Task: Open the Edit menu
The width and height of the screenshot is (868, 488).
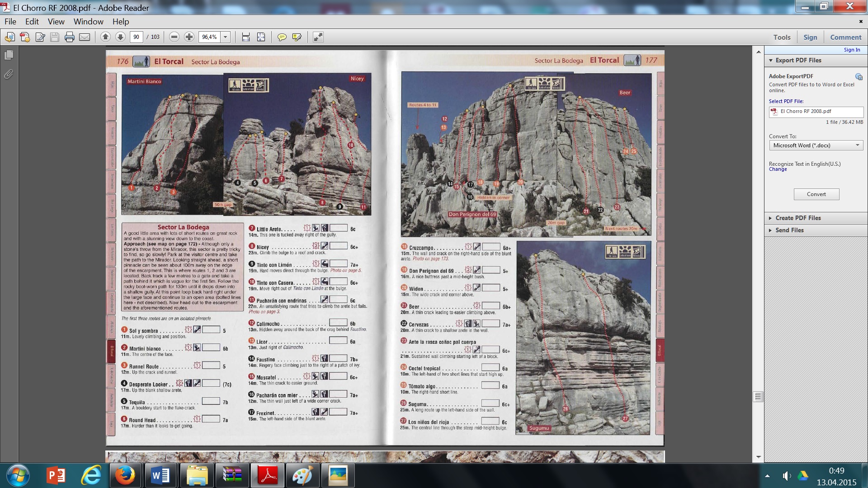Action: coord(32,22)
